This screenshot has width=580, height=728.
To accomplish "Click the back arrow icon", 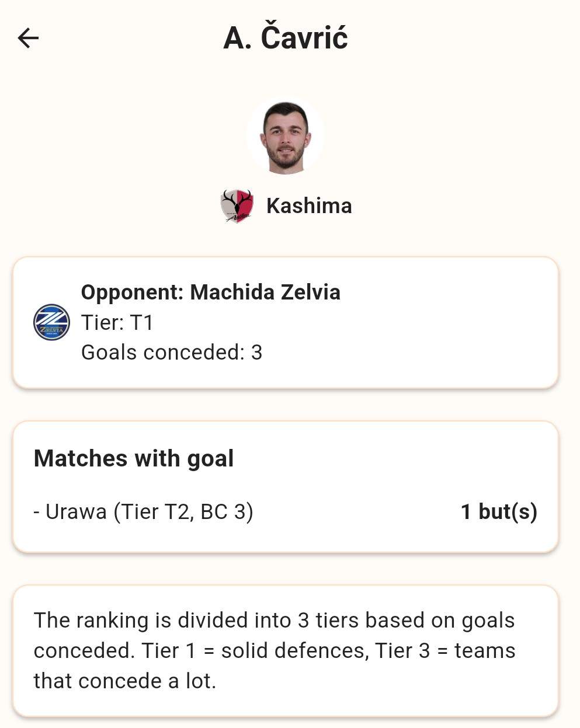I will [27, 37].
